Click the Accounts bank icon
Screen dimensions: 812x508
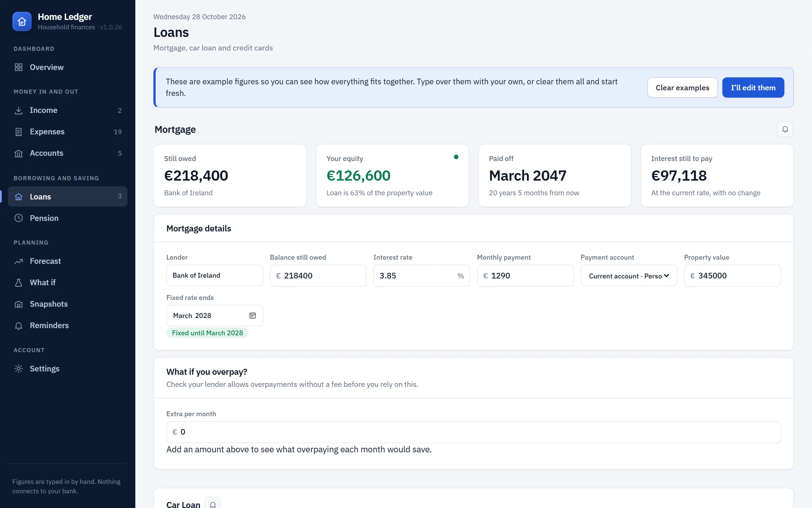(18, 153)
